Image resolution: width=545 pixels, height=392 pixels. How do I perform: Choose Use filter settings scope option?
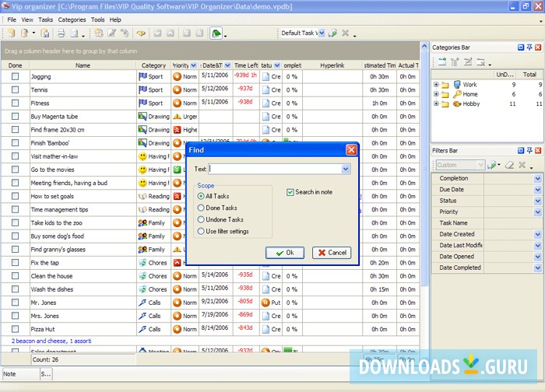pos(202,231)
